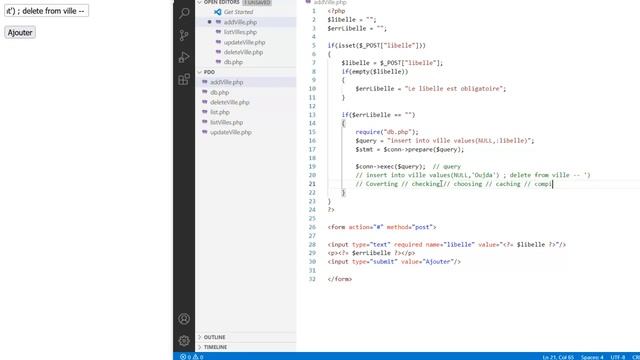Open the Extensions view
This screenshot has width=640, height=360.
point(184,79)
